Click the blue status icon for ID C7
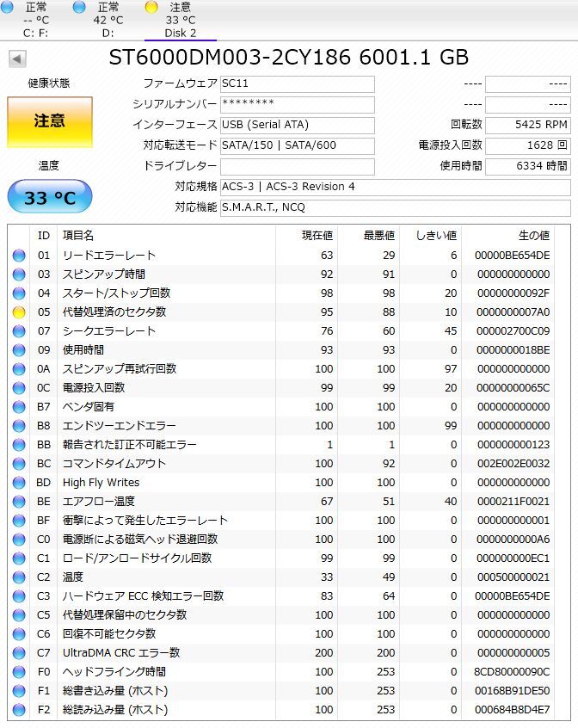The height and width of the screenshot is (728, 578). [x=19, y=653]
